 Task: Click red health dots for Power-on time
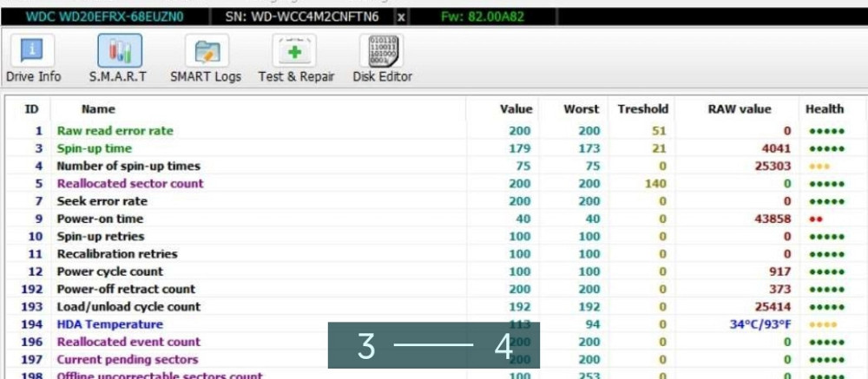pos(815,219)
